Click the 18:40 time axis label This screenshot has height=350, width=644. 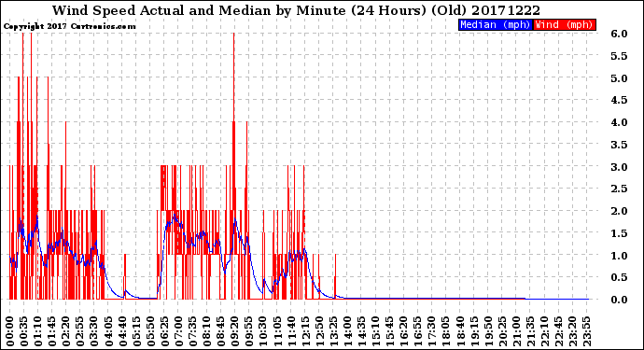tap(460, 331)
